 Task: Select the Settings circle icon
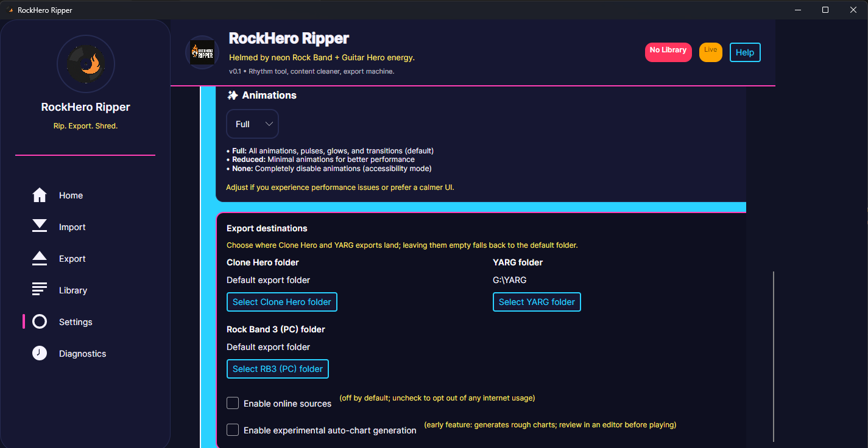[39, 321]
